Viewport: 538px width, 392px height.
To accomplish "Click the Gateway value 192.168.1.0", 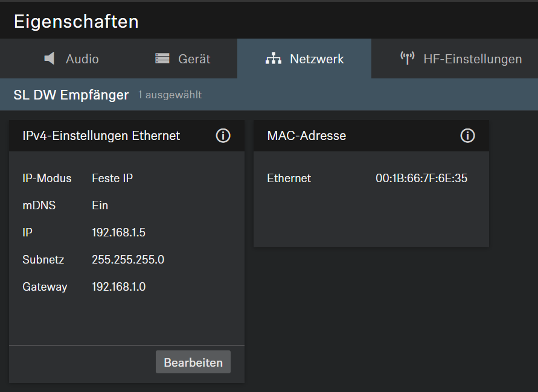I will coord(118,287).
